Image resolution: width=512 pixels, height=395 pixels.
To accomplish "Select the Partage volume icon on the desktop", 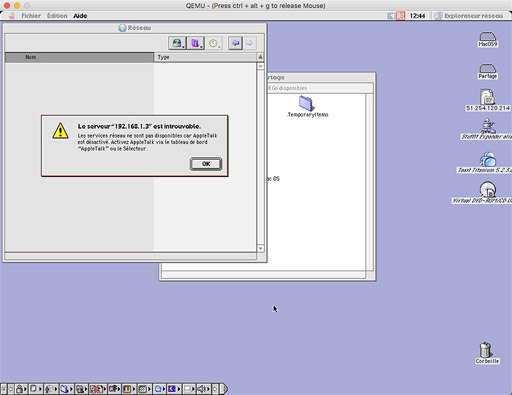I will point(488,71).
